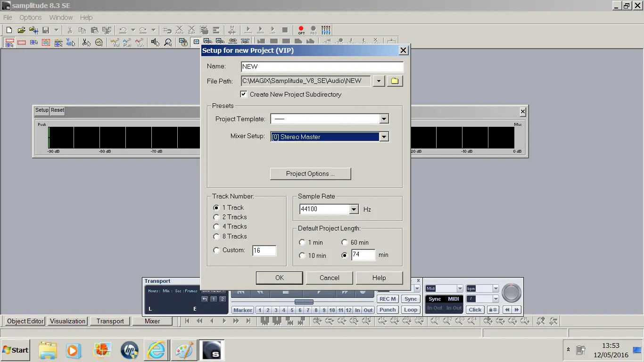The width and height of the screenshot is (644, 362).
Task: Select the Custom track number option
Action: point(216,250)
